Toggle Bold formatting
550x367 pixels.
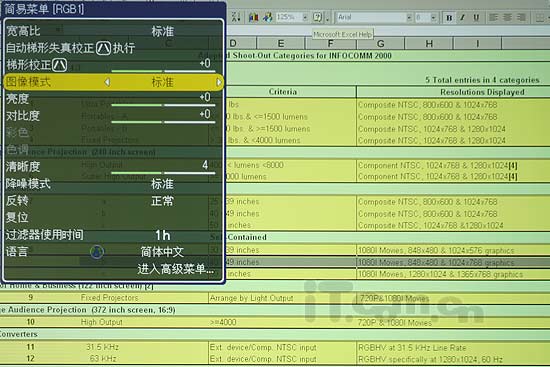point(449,18)
